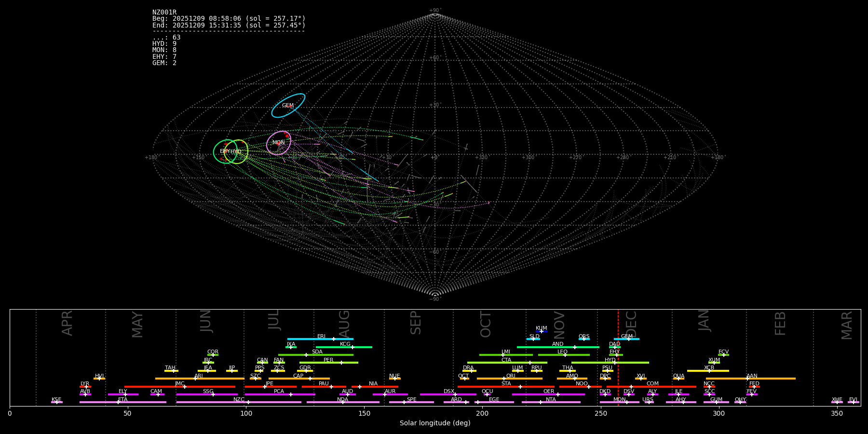This screenshot has height=434, width=868.
Task: Click the 'Beg: 20251209 08:58:06' header line
Action: [229, 19]
